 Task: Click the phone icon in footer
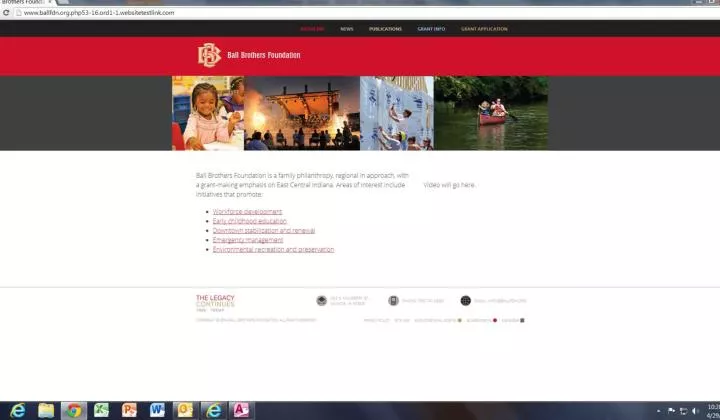coord(393,301)
